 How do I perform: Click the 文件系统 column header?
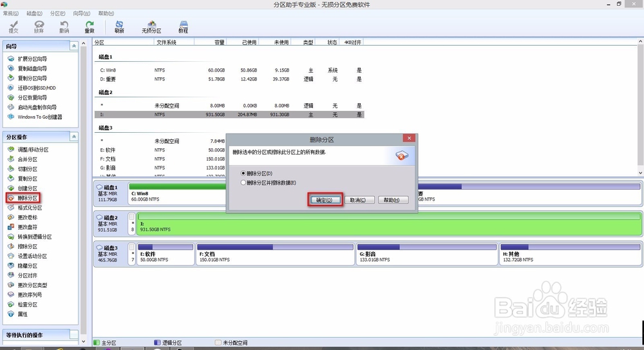174,43
